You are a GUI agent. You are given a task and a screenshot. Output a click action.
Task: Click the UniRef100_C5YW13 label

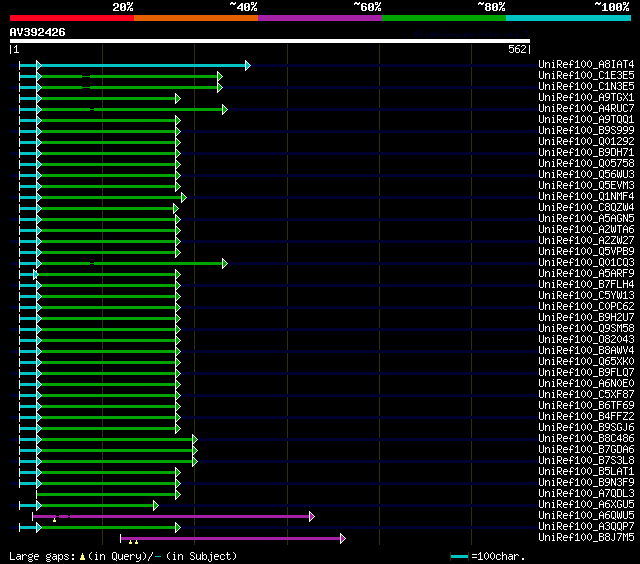(x=586, y=296)
